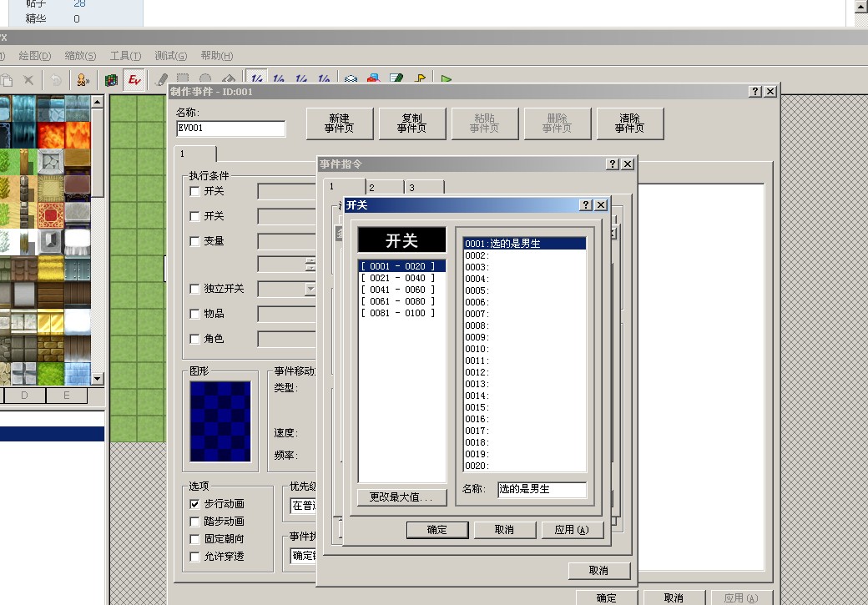
Task: Click the help question mark in 开关 dialog
Action: pos(586,204)
